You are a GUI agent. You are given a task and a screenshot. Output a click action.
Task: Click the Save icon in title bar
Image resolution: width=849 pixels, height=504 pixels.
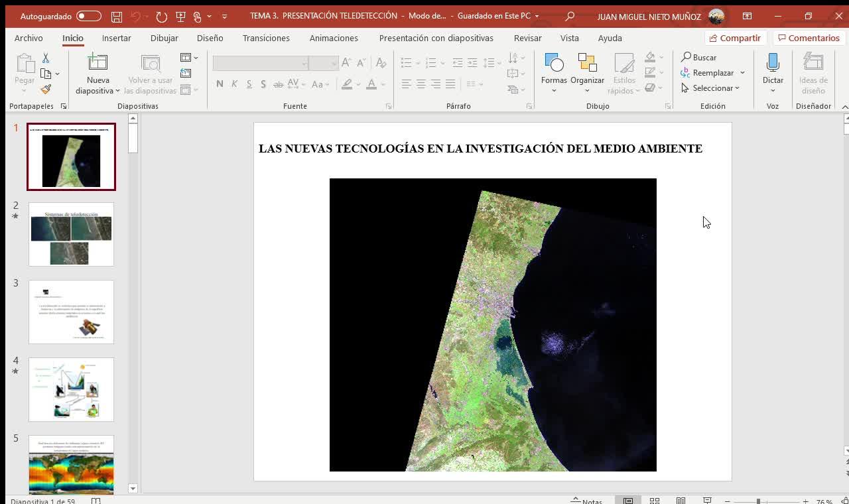tap(117, 17)
